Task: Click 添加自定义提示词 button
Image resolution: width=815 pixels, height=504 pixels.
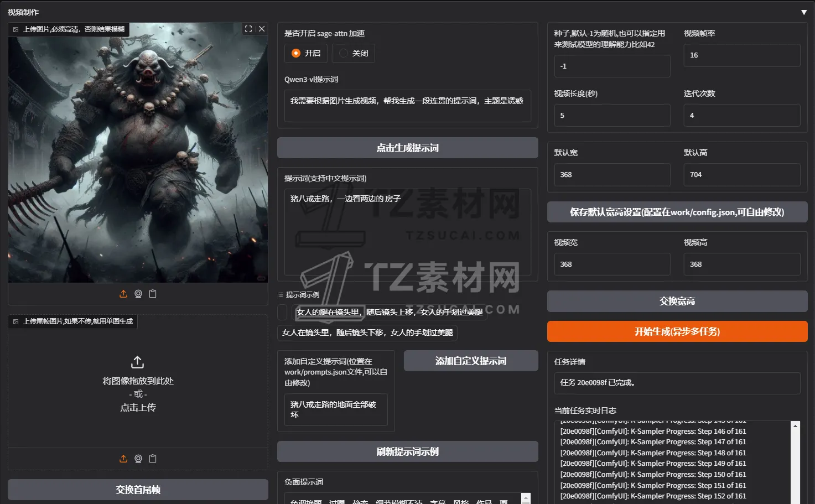Action: (x=471, y=361)
